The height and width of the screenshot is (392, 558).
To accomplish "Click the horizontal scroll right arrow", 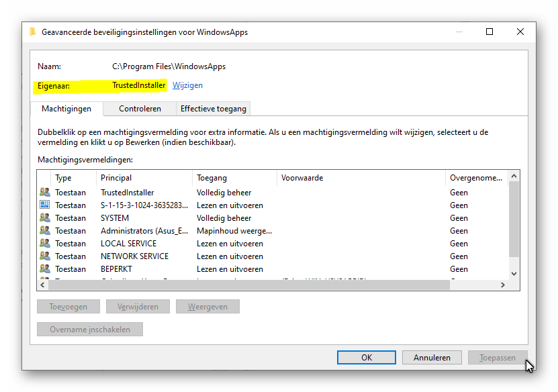I will (x=502, y=285).
